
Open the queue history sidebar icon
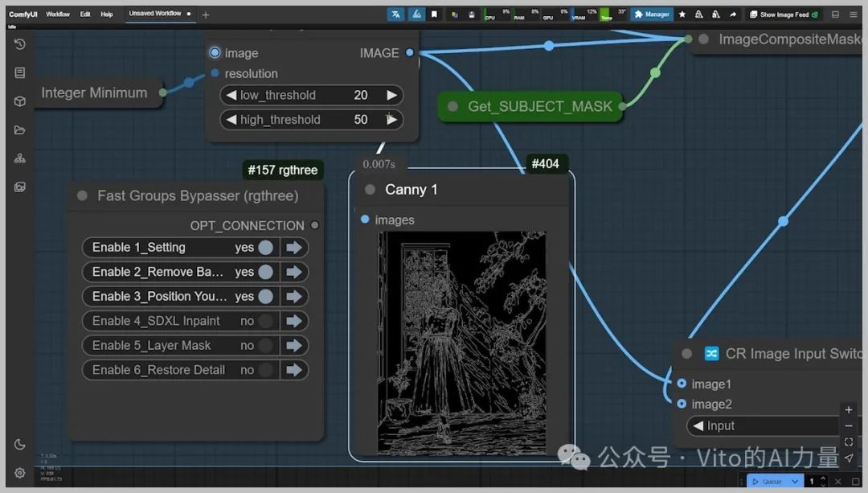20,44
